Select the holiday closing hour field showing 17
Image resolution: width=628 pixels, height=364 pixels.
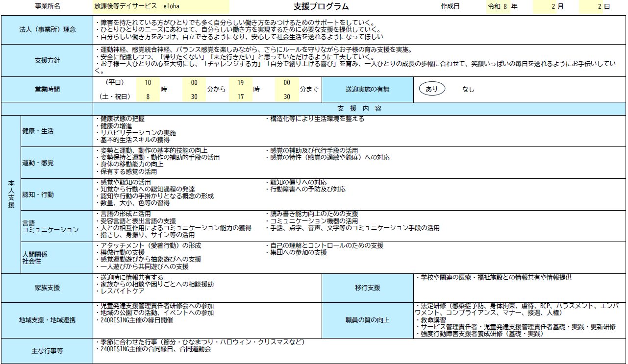pos(241,97)
